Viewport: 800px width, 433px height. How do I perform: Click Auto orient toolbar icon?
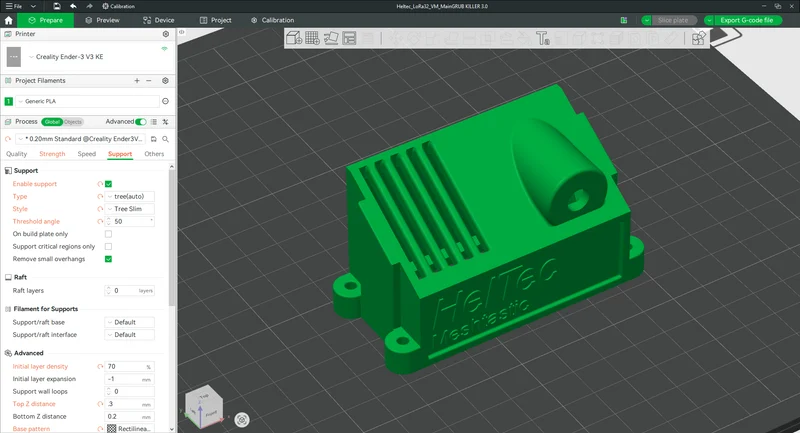point(331,38)
